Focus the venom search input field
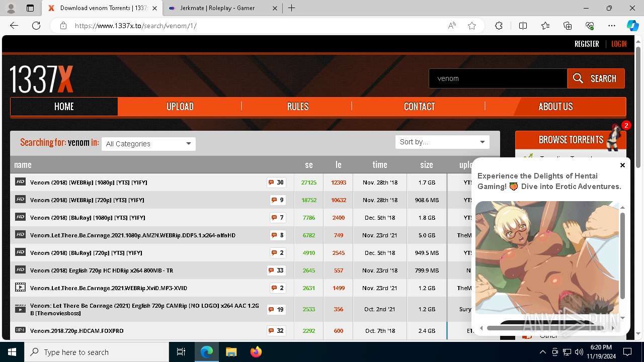Screen dimensions: 644x362 pyautogui.click(x=498, y=78)
